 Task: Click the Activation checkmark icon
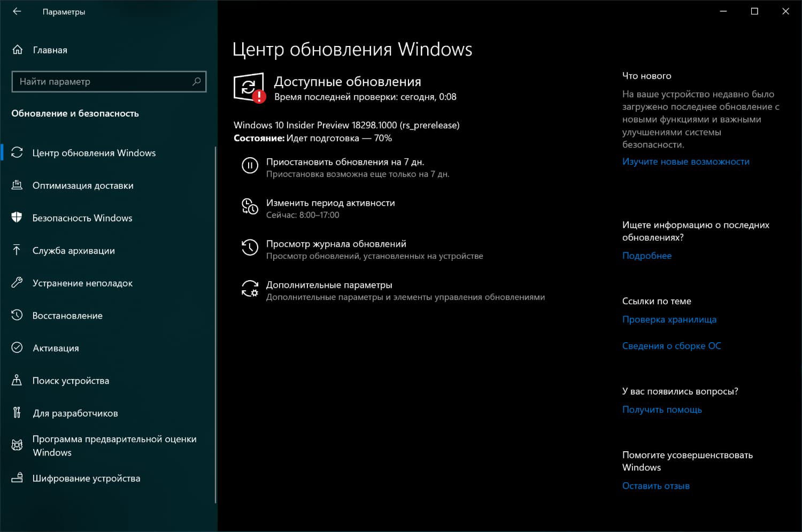[x=17, y=348]
